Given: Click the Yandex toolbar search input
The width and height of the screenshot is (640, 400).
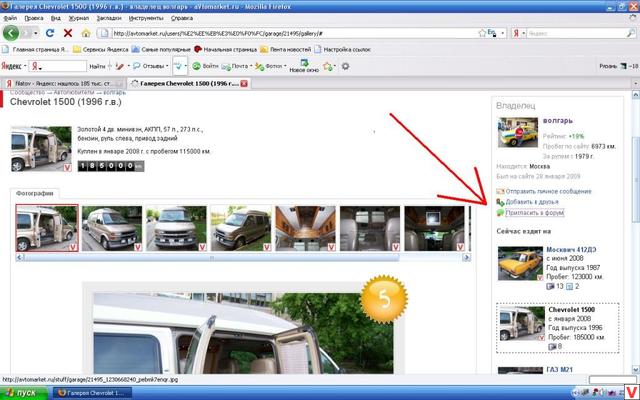Looking at the screenshot, I should pyautogui.click(x=63, y=66).
